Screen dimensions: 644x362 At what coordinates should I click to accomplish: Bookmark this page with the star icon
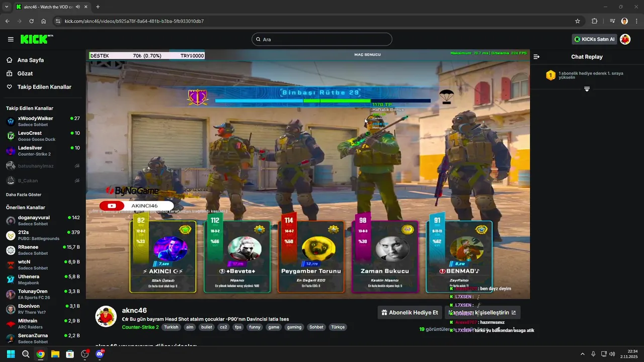click(x=578, y=21)
